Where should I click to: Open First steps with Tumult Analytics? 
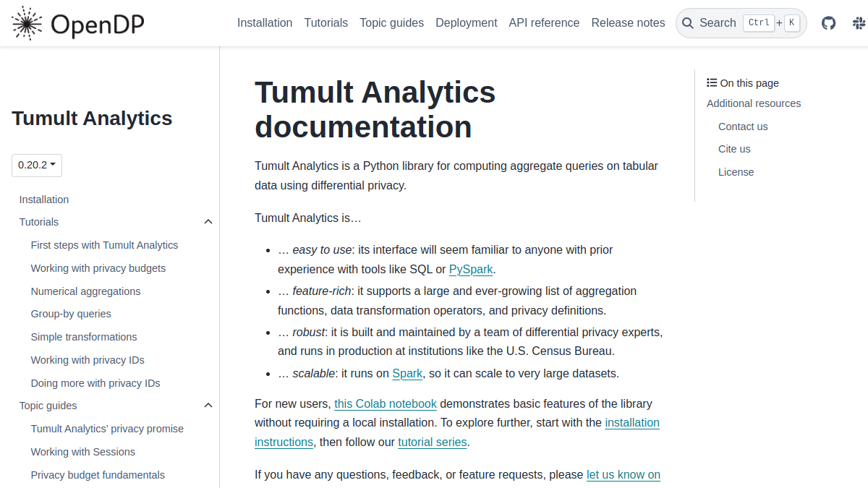(x=104, y=245)
